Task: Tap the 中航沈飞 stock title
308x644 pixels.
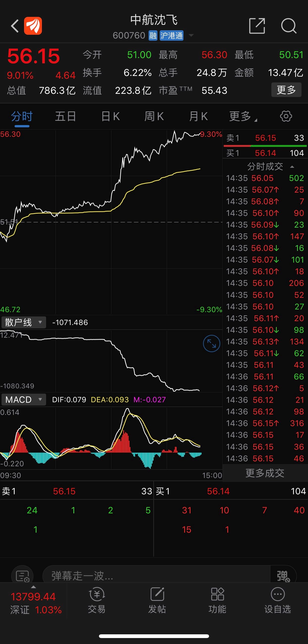Action: click(x=154, y=20)
